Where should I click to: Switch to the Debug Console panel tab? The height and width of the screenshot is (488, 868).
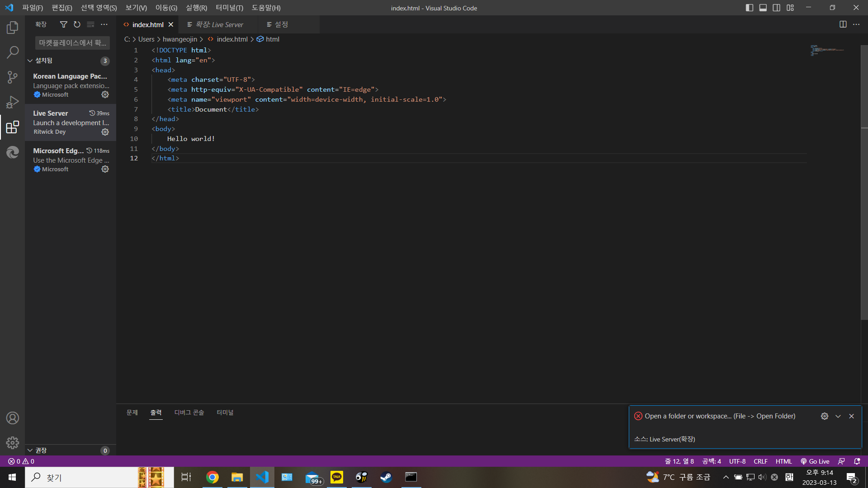click(189, 413)
